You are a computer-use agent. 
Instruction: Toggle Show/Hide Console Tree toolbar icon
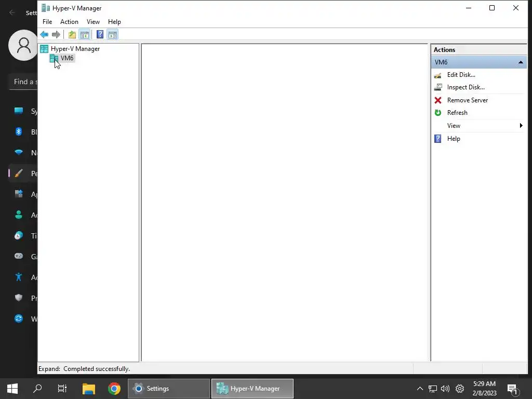pos(85,34)
